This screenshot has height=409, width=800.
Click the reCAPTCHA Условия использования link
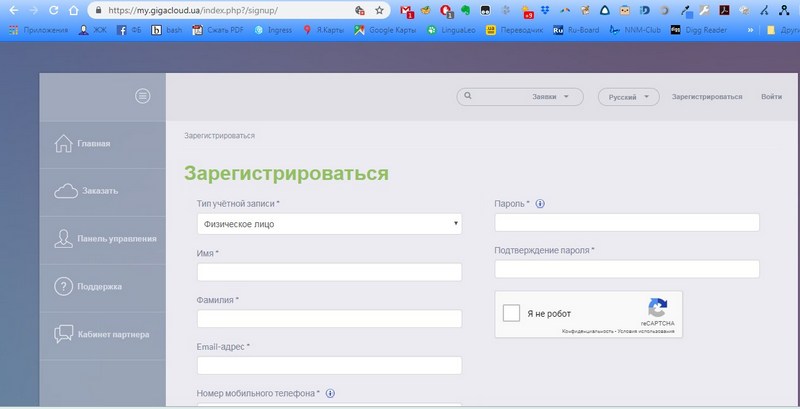tap(646, 331)
